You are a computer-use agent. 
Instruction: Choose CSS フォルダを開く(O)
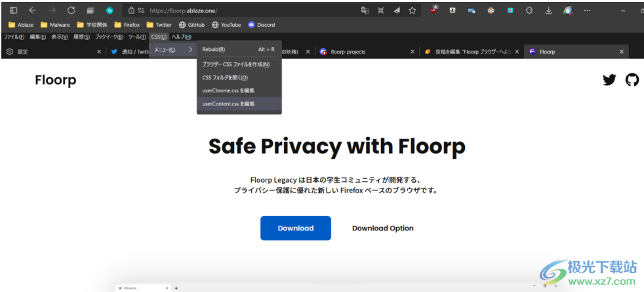click(x=239, y=77)
